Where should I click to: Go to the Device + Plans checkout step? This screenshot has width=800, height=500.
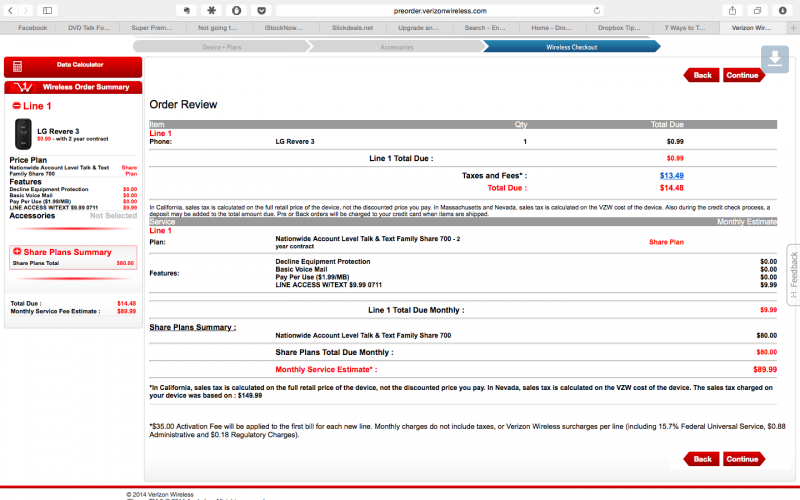click(221, 47)
